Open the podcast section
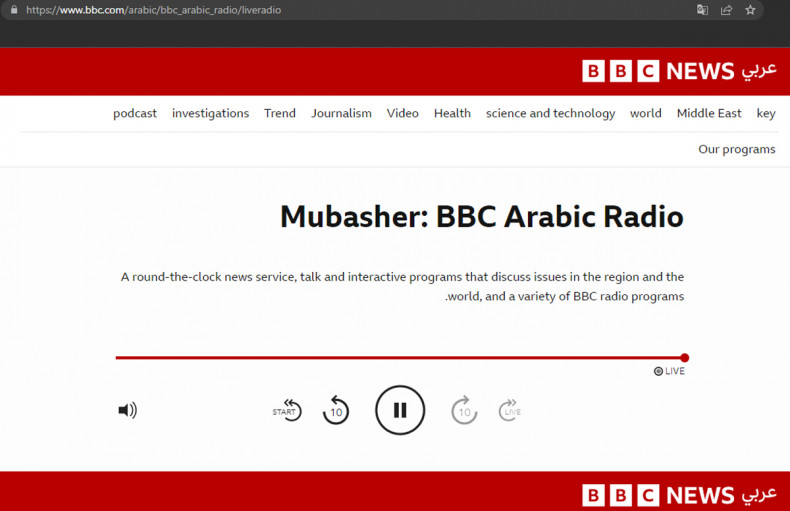 click(135, 113)
